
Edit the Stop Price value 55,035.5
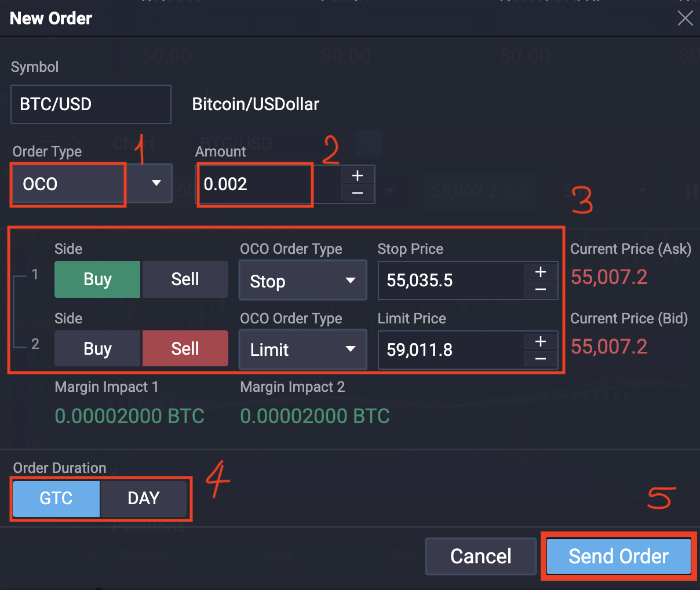point(452,281)
